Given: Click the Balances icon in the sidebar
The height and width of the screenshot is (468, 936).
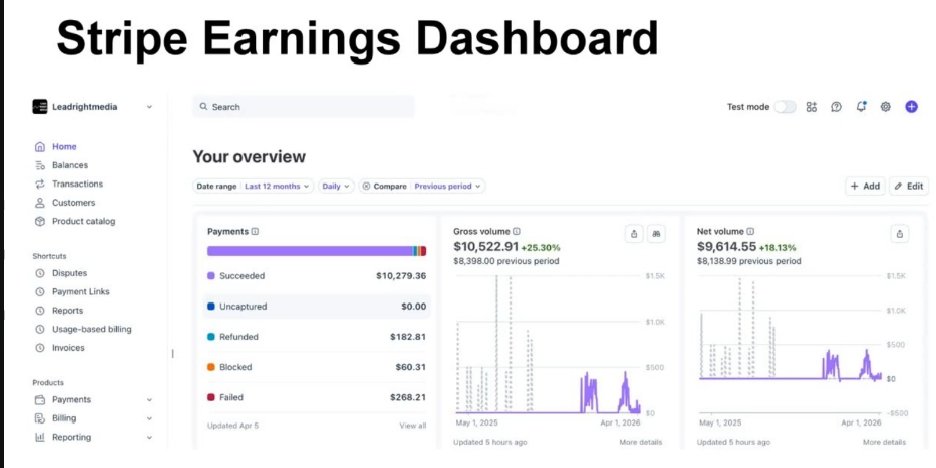Looking at the screenshot, I should coord(40,165).
